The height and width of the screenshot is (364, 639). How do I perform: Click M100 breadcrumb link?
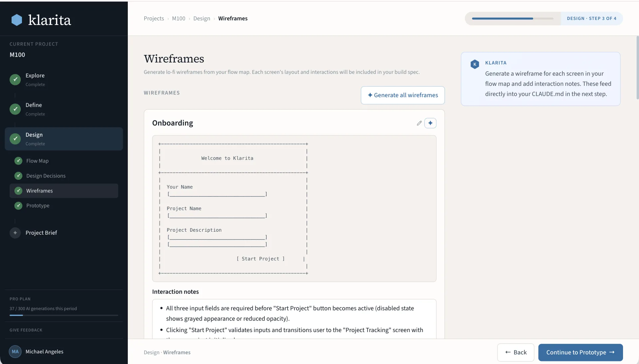(179, 19)
